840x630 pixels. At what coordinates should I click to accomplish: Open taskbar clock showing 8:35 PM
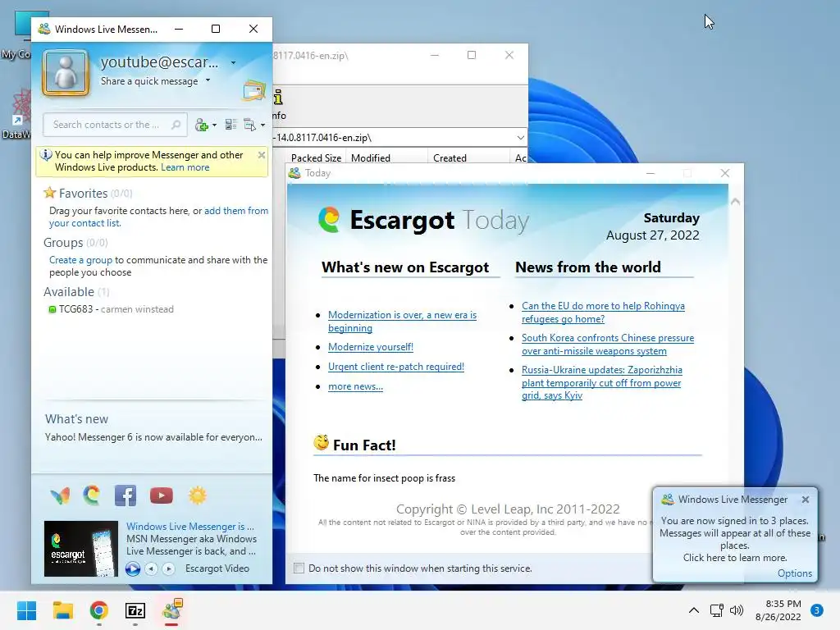click(x=778, y=610)
